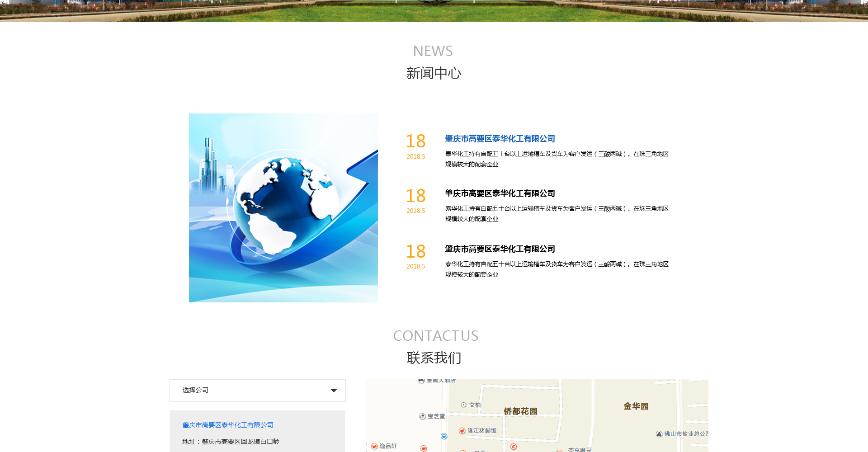Click the red bank marker on the map

tap(514, 447)
